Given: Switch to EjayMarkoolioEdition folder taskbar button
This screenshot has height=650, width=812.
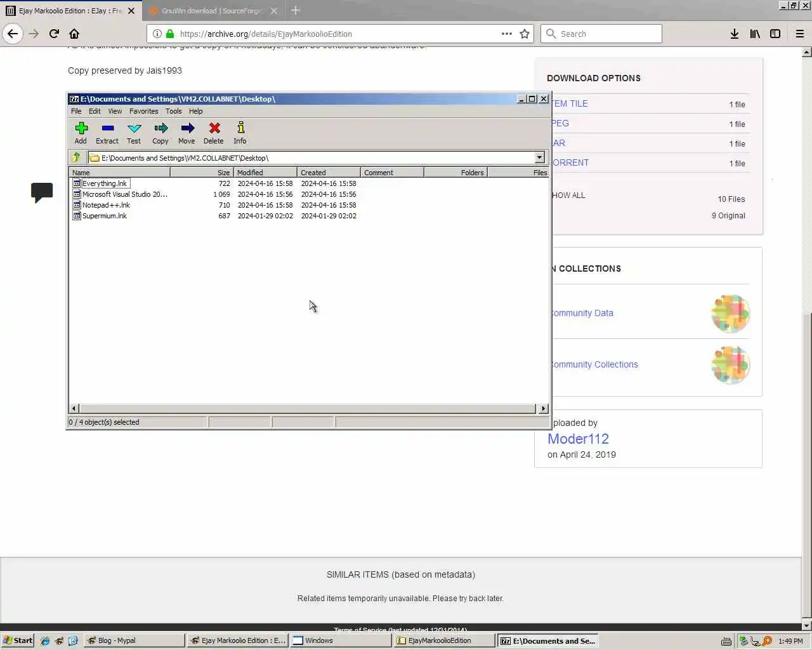Looking at the screenshot, I should click(443, 640).
